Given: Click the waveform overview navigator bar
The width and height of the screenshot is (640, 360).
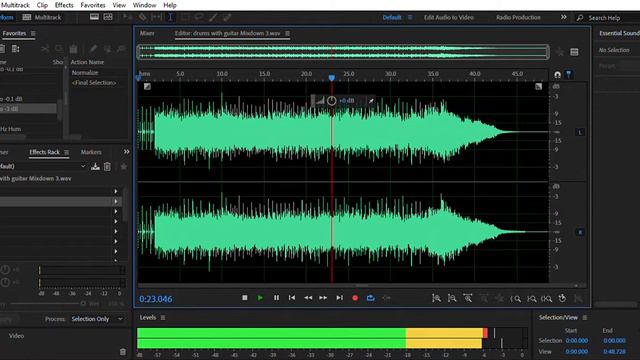Looking at the screenshot, I should point(343,52).
